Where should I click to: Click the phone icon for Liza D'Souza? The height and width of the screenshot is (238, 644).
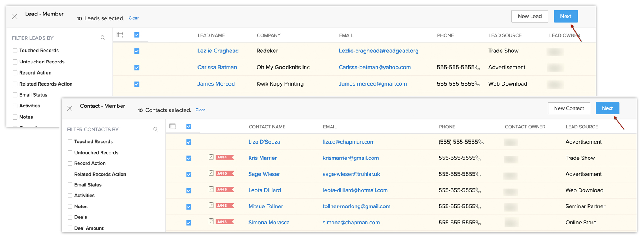coord(481,142)
